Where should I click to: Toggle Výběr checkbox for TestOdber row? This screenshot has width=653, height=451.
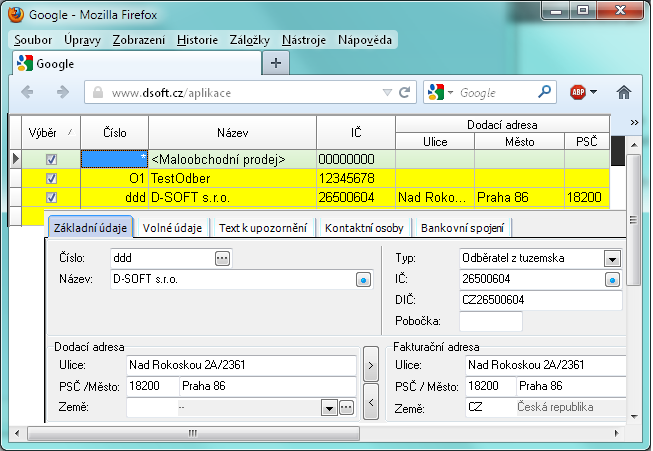coord(52,178)
